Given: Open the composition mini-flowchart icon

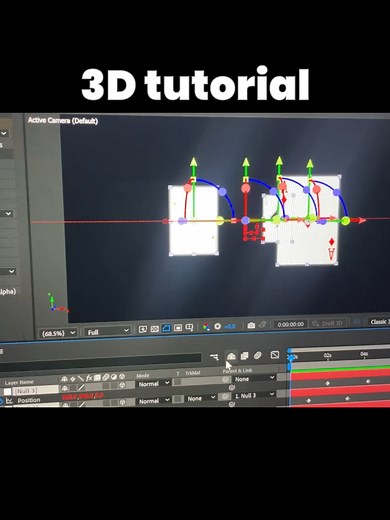Looking at the screenshot, I should [214, 357].
